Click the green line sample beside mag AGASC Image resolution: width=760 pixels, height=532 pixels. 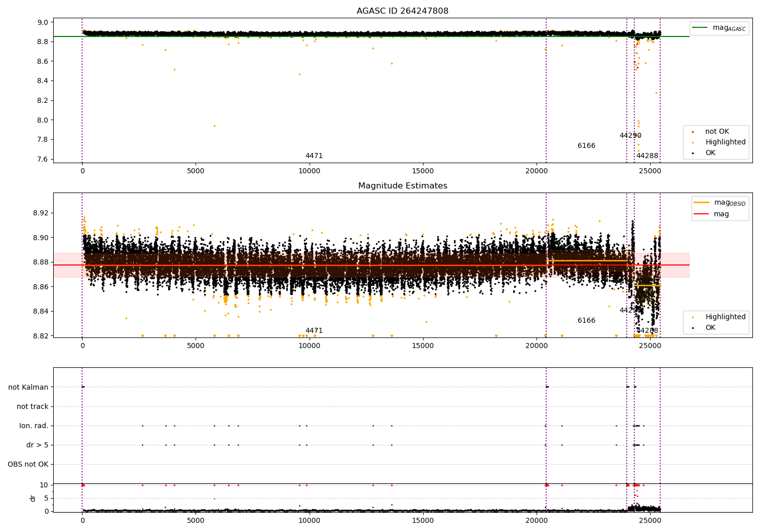click(x=700, y=28)
